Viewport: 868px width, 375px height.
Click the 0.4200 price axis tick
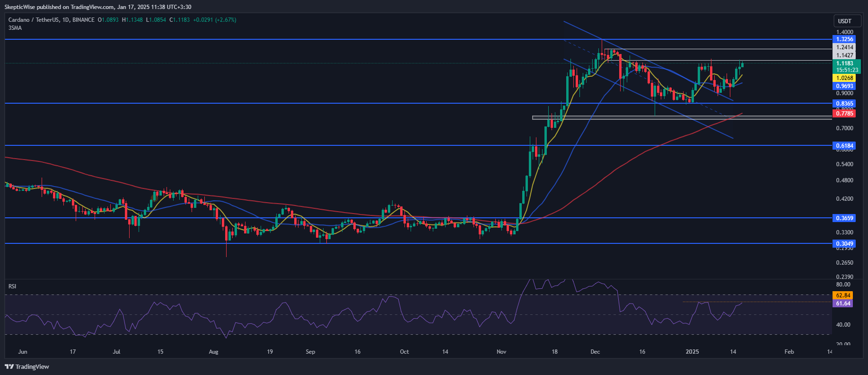pos(845,199)
